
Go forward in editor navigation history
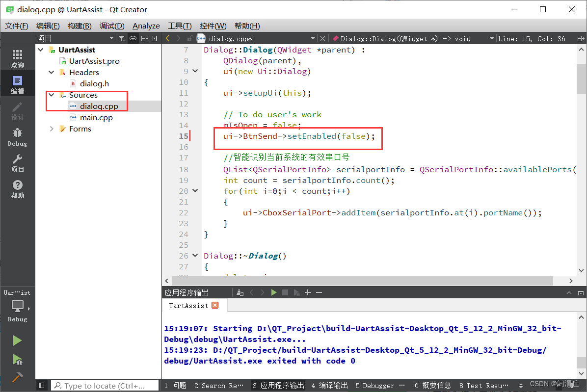click(x=179, y=38)
